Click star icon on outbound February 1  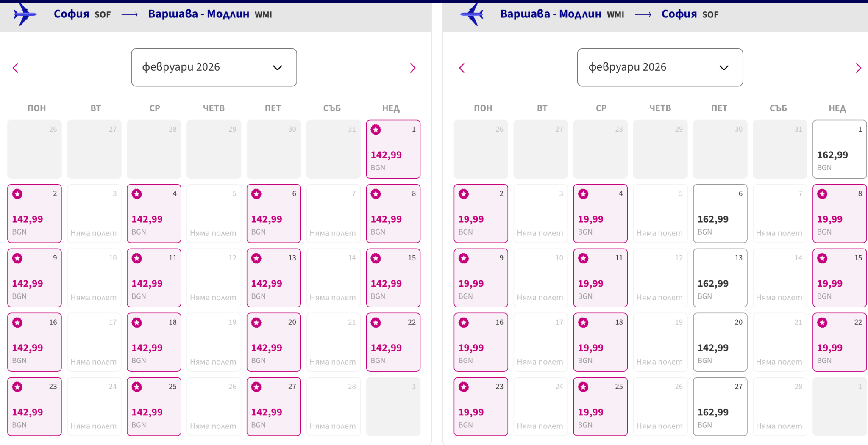[376, 130]
